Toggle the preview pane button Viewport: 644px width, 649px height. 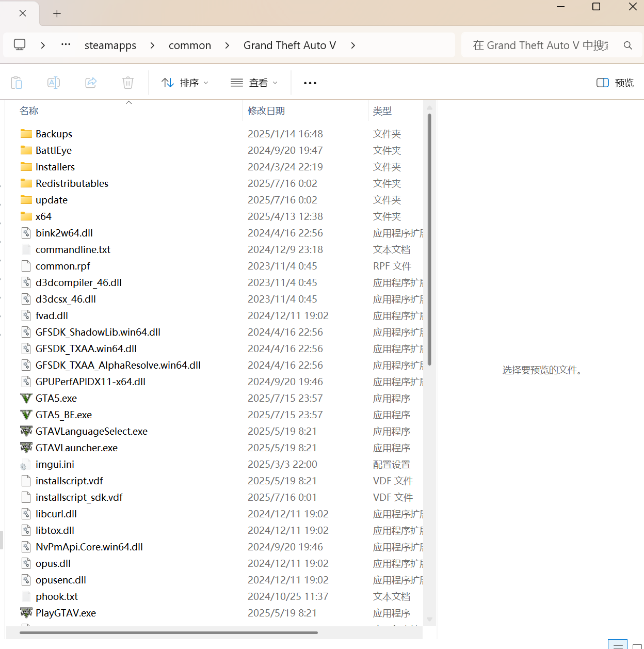pos(615,83)
